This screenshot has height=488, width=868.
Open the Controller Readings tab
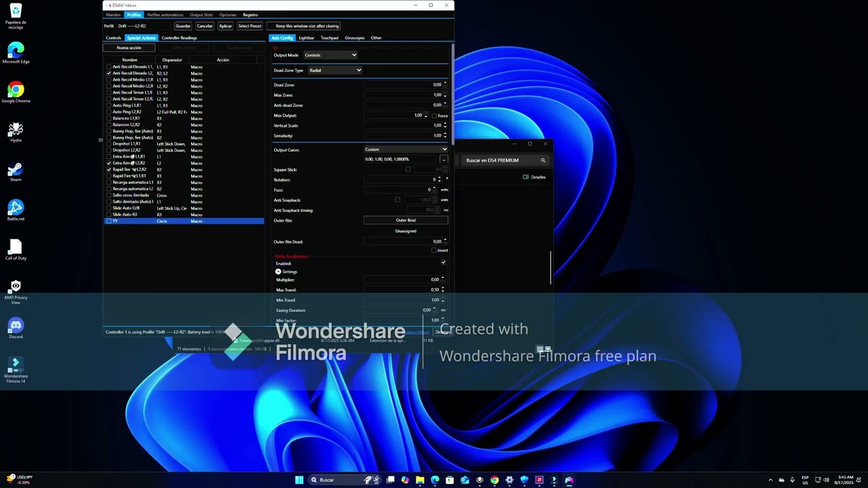click(x=179, y=38)
